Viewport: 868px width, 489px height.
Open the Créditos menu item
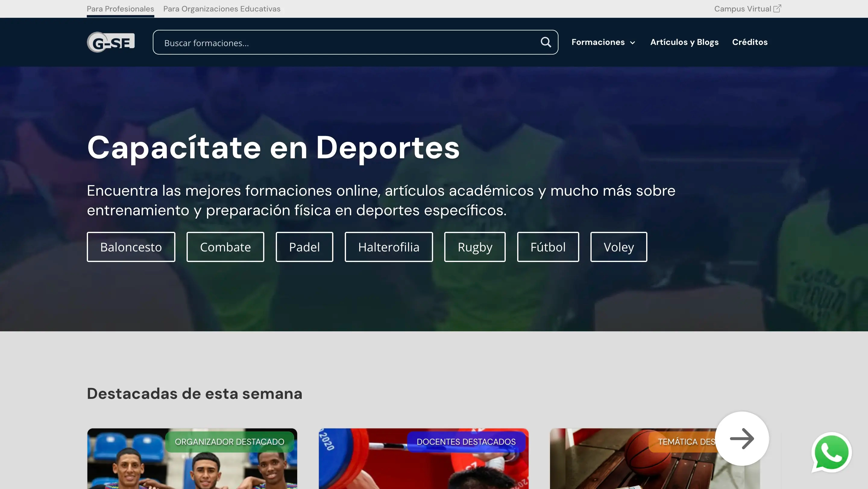(750, 42)
